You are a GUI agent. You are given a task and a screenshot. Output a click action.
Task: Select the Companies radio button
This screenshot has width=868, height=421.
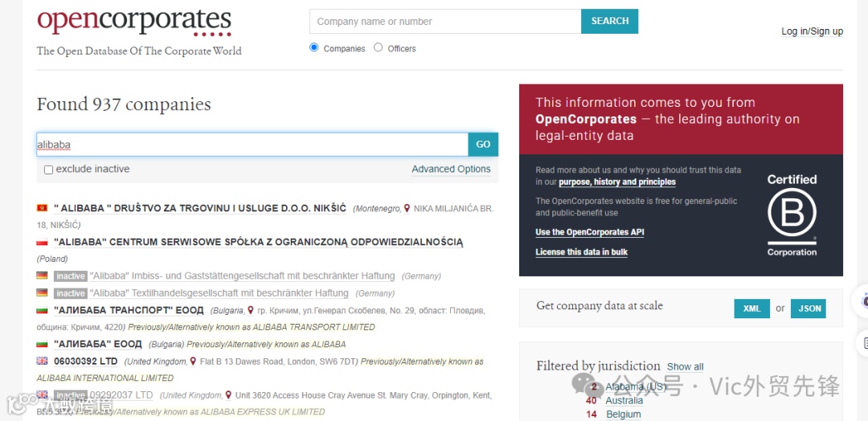tap(314, 47)
